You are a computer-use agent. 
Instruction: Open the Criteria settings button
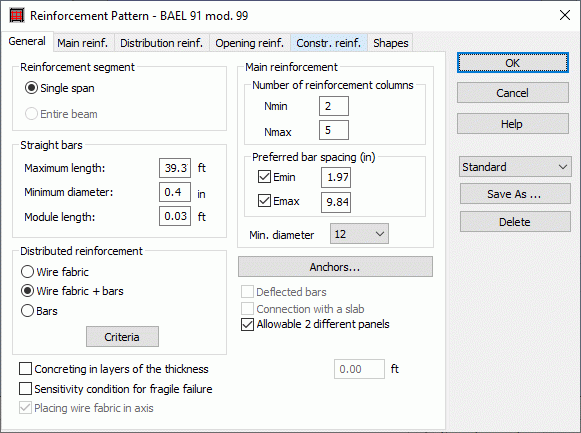coord(122,337)
